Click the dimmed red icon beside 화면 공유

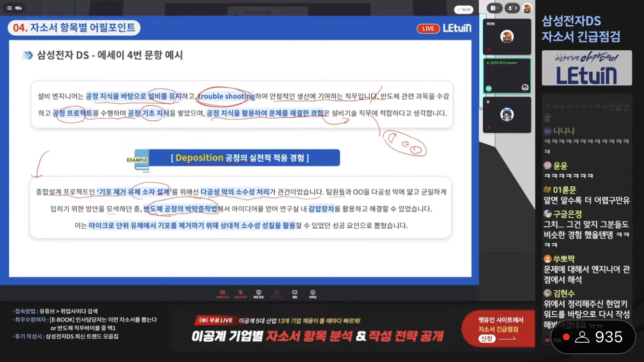click(277, 294)
